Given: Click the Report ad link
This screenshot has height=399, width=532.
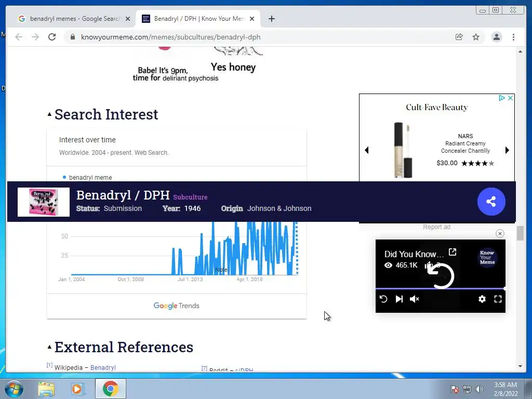Looking at the screenshot, I should (436, 227).
